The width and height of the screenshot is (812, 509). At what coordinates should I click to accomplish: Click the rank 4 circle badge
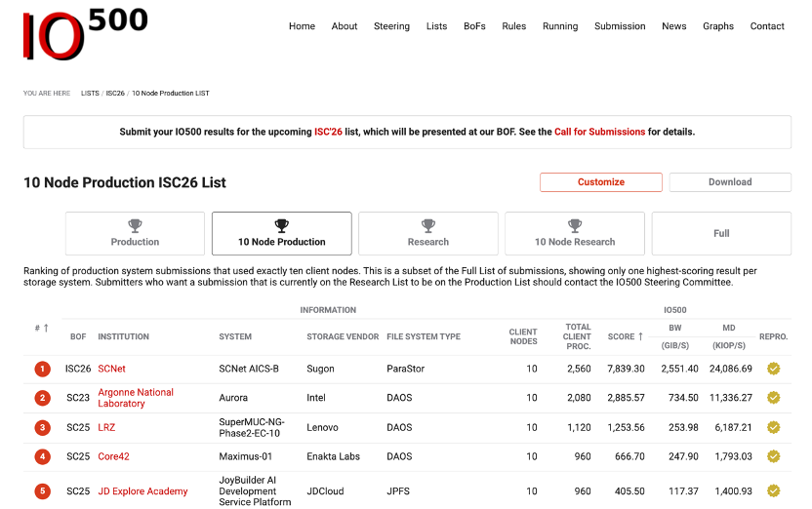[x=43, y=456]
